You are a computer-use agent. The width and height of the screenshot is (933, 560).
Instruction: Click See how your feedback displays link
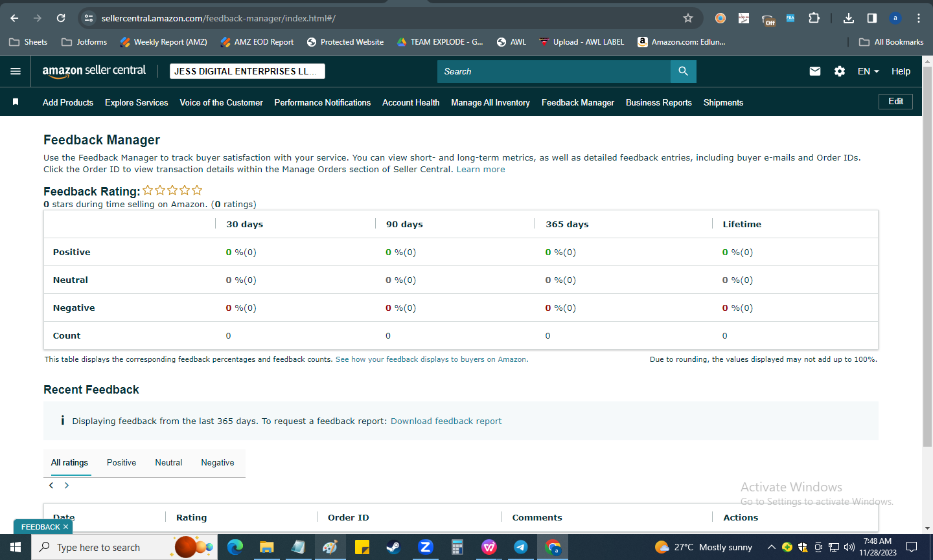pos(431,359)
